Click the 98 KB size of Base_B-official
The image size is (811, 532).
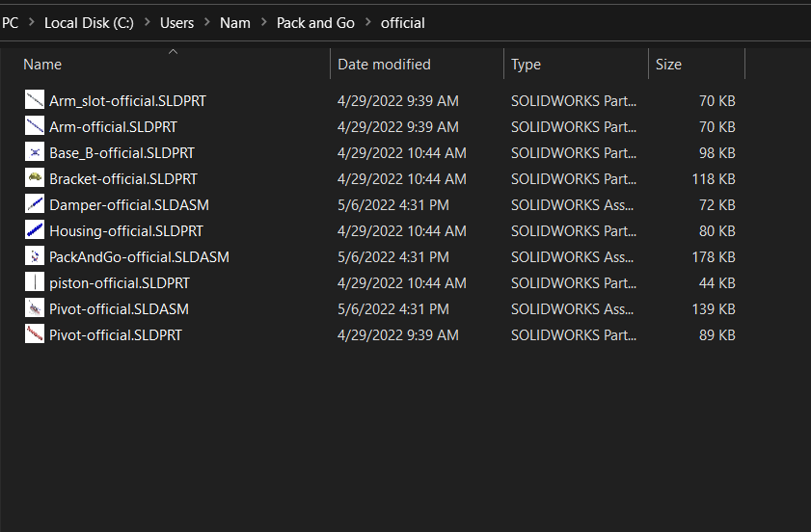[717, 153]
